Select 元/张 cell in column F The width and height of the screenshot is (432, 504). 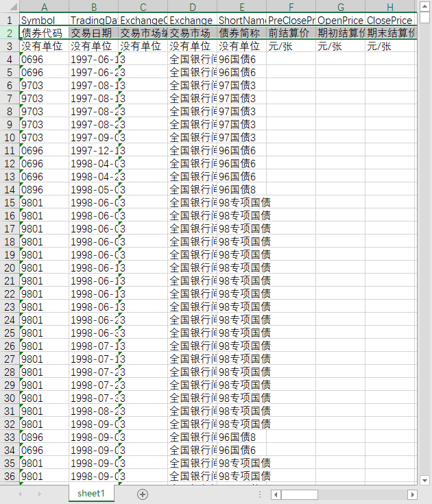(x=291, y=47)
